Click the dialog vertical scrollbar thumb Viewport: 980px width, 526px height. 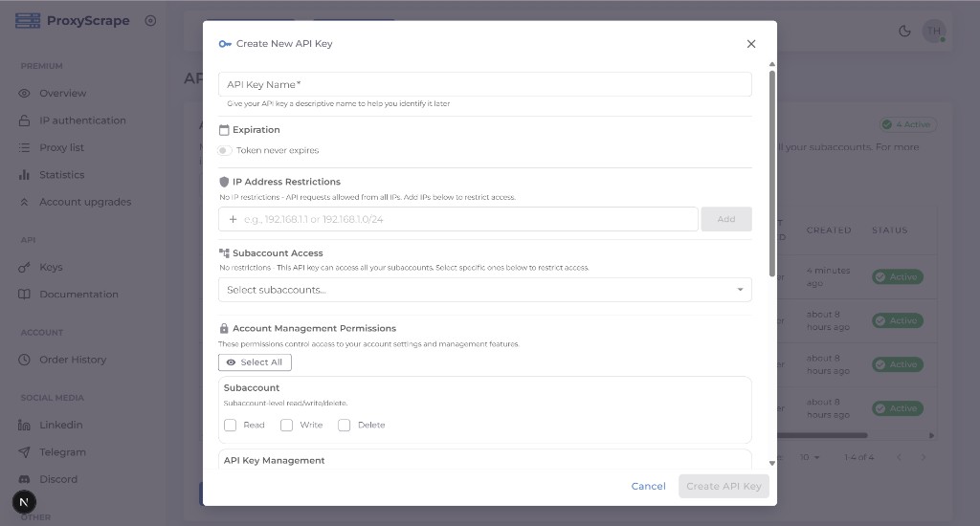[x=772, y=174]
